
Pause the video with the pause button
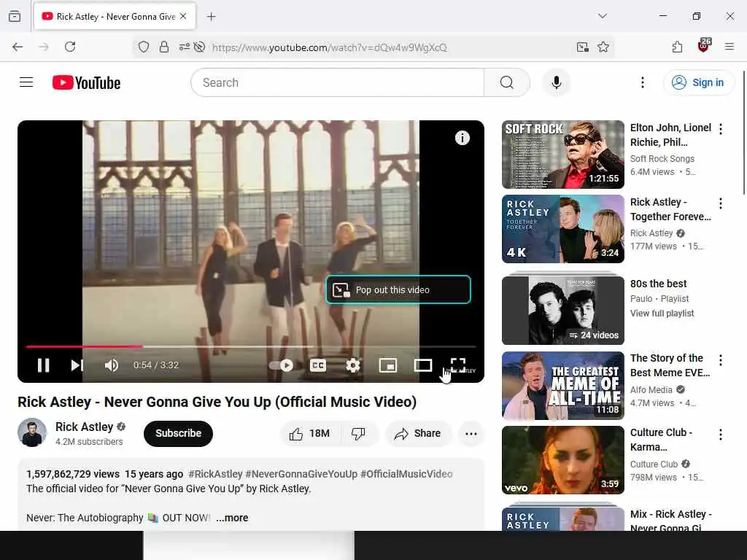(x=43, y=365)
